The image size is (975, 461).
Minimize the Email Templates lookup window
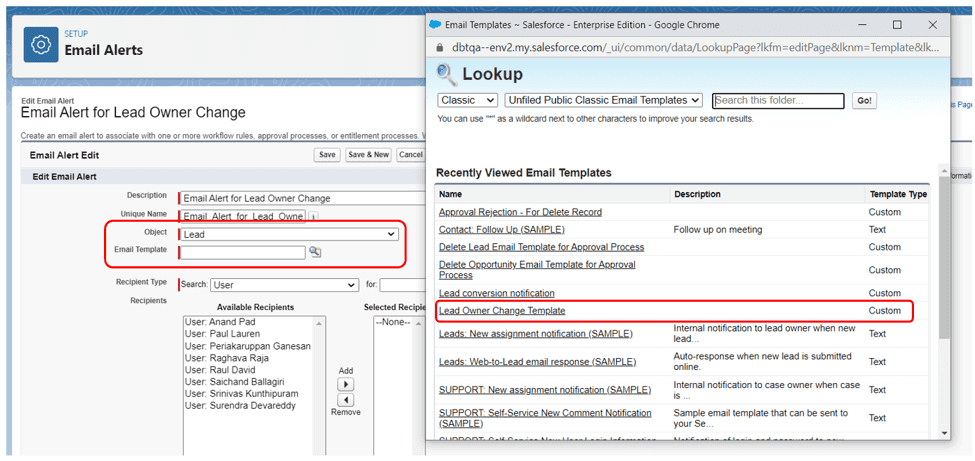[x=862, y=25]
